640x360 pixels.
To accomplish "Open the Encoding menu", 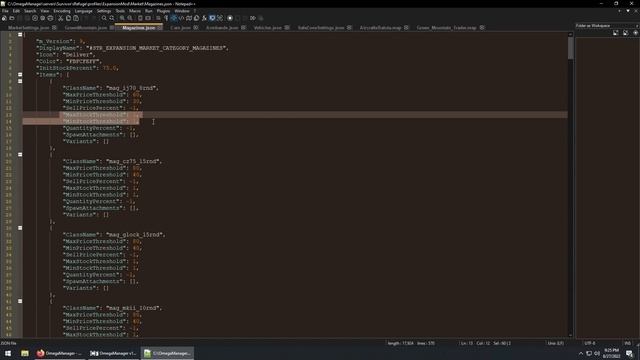I will [x=62, y=11].
